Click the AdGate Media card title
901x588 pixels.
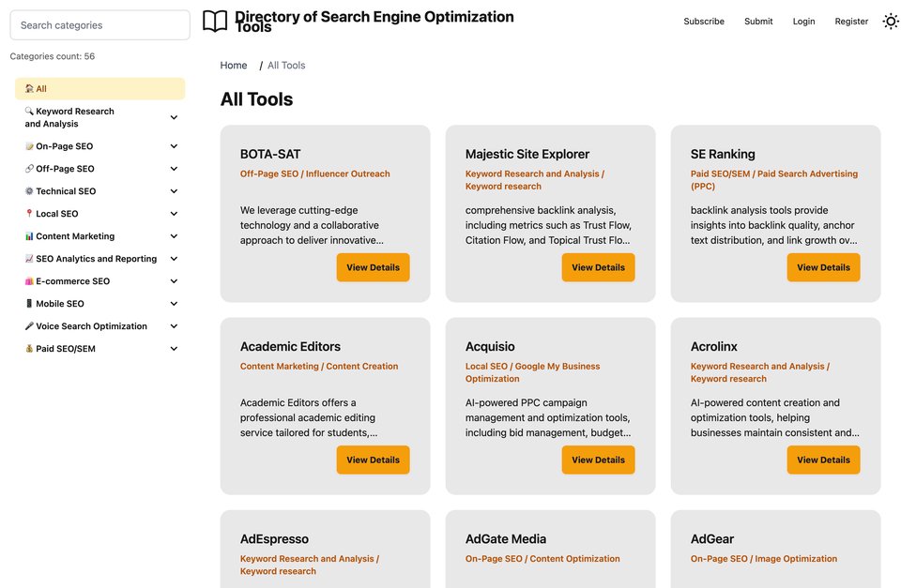[x=506, y=538]
